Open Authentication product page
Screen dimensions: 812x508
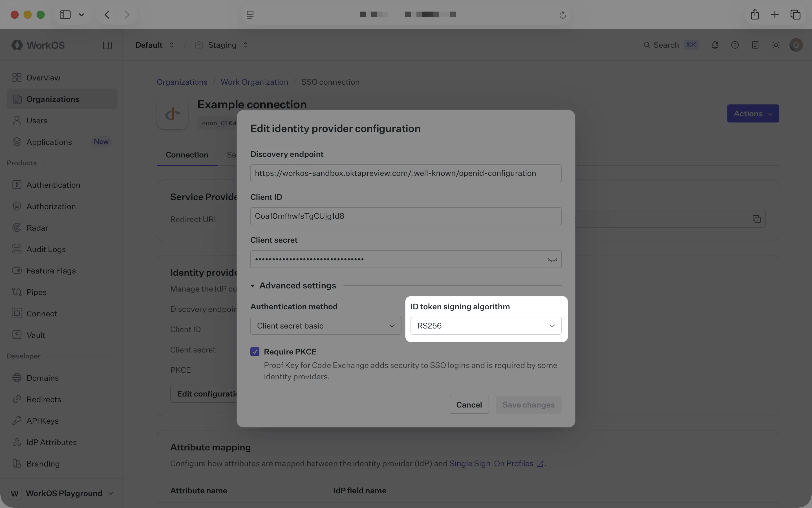pos(62,185)
